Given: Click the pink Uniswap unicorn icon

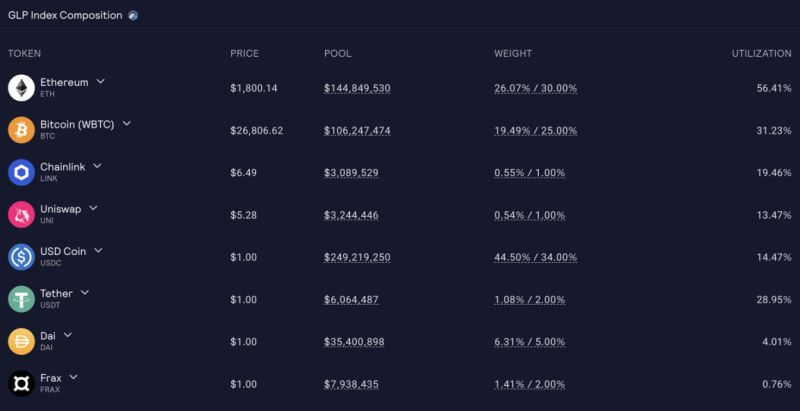Looking at the screenshot, I should [21, 215].
